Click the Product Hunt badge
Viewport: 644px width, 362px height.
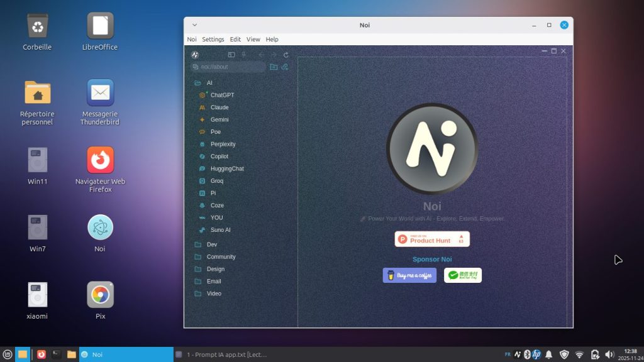pos(432,239)
